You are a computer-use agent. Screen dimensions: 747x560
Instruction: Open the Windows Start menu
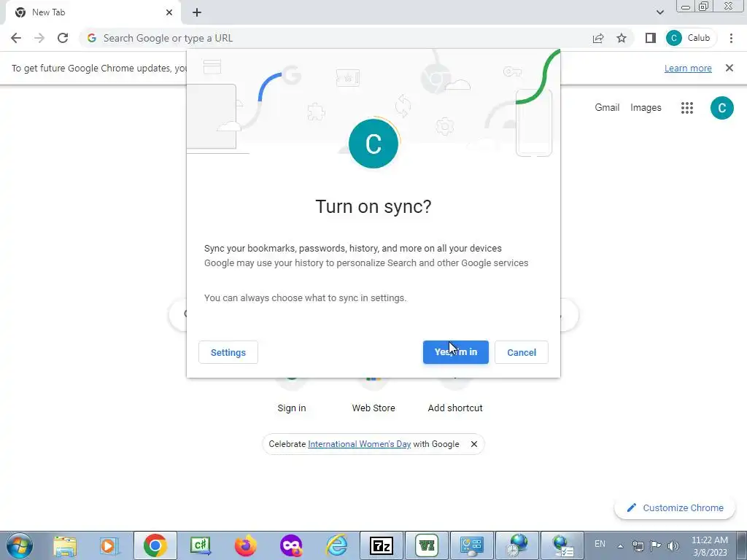pos(20,545)
